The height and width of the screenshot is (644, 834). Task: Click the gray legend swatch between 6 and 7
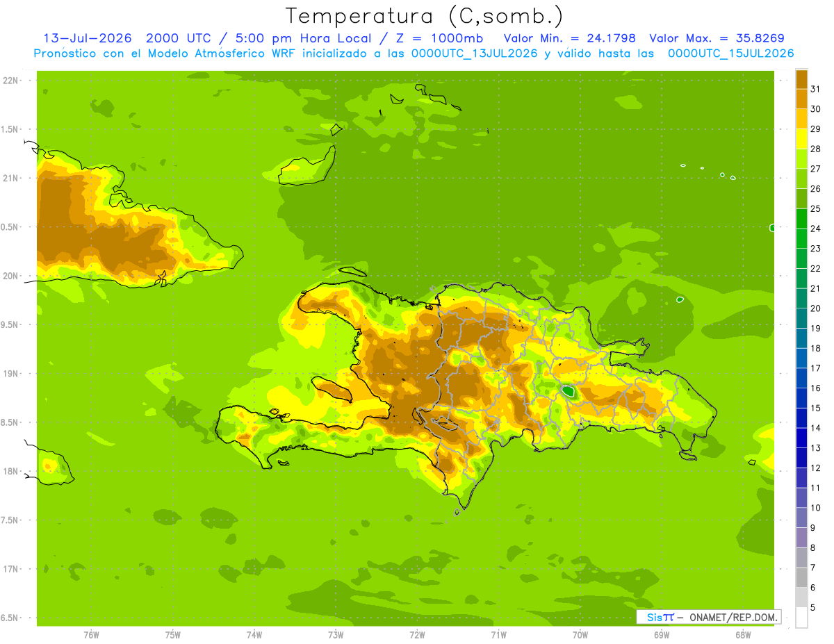click(801, 577)
